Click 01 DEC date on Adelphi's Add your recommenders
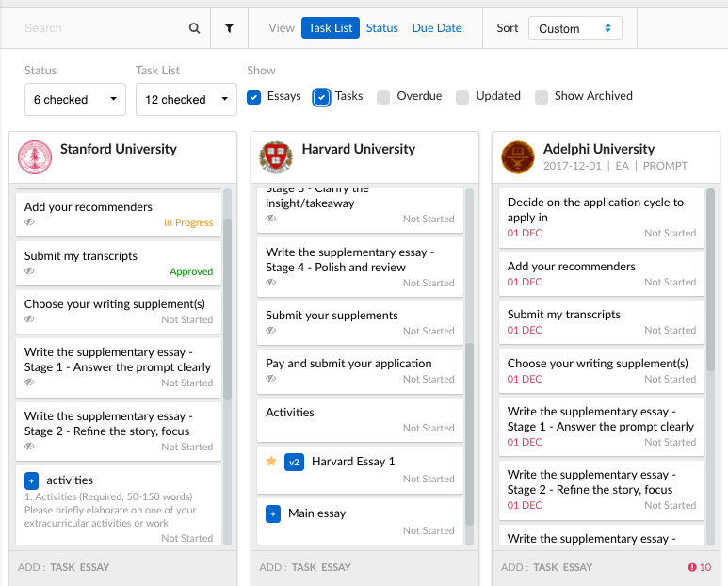This screenshot has height=586, width=728. coord(525,282)
